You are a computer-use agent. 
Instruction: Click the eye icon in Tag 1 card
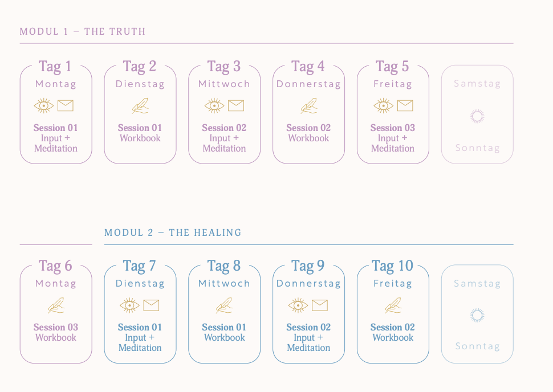44,106
